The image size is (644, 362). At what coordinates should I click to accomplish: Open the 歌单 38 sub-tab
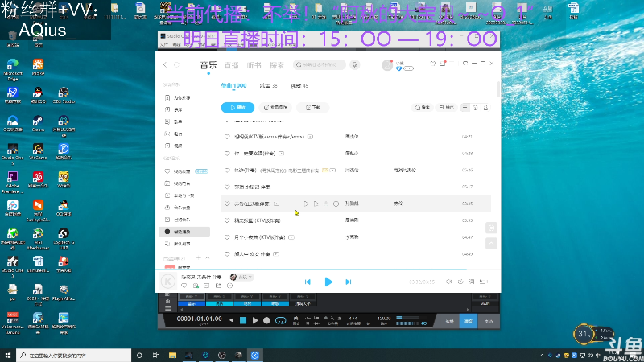(269, 86)
